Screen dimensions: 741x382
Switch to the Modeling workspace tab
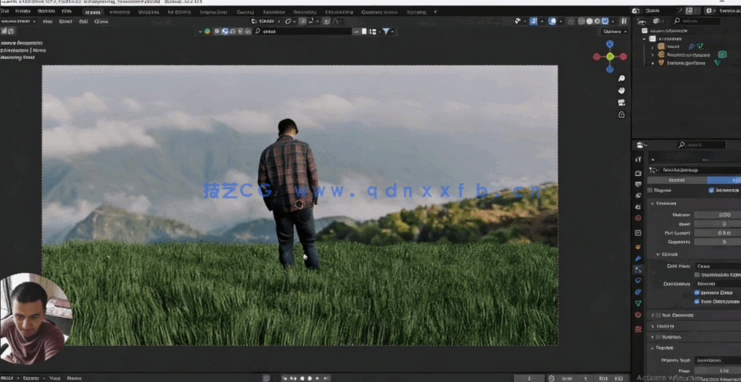pyautogui.click(x=120, y=11)
